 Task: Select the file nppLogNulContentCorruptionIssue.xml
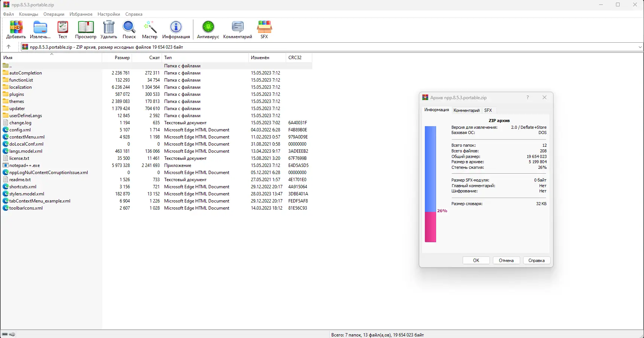pyautogui.click(x=49, y=173)
